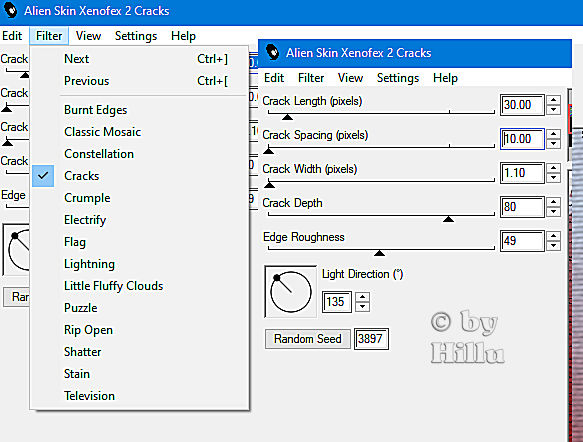
Task: Increase Crack Length with up arrow
Action: 554,100
